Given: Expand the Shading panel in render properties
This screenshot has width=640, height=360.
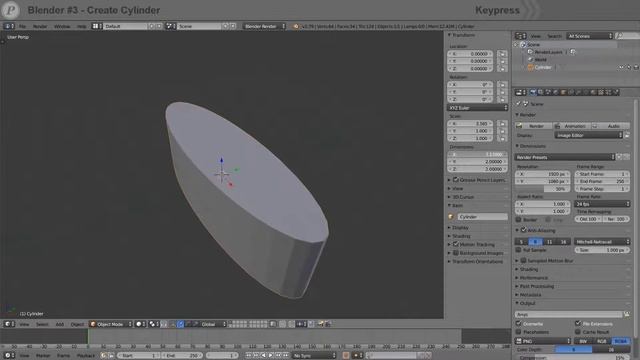Looking at the screenshot, I should pyautogui.click(x=529, y=269).
